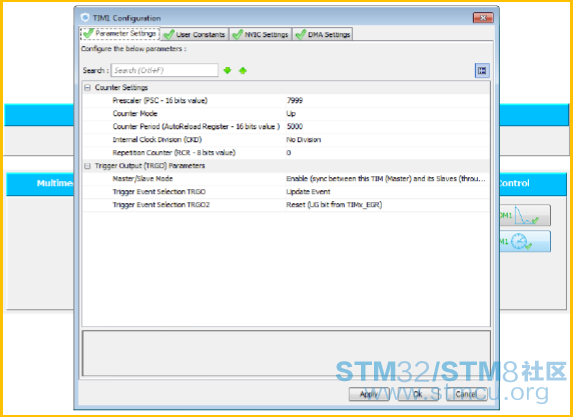Click the Counter Settings group header text
The image size is (573, 417).
point(121,88)
